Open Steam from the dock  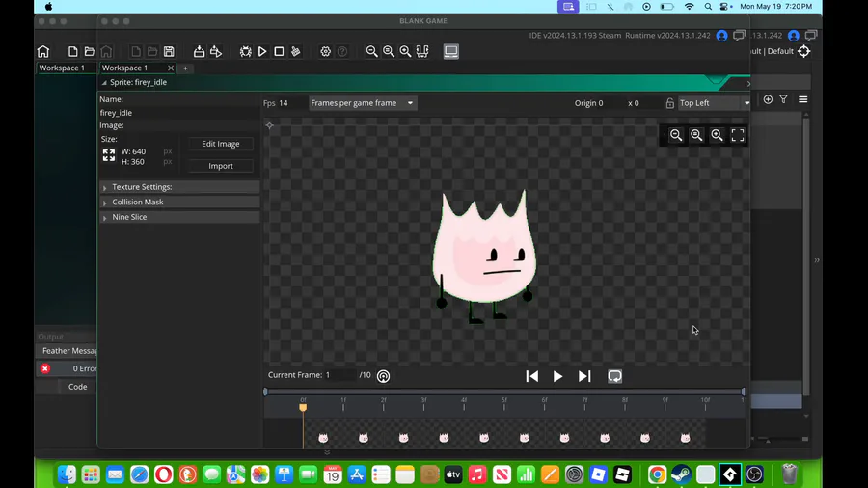coord(681,474)
